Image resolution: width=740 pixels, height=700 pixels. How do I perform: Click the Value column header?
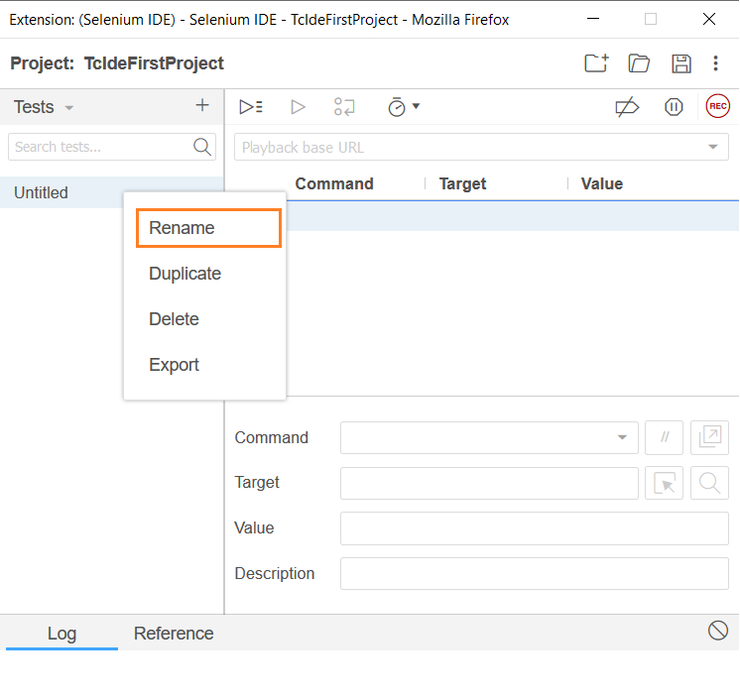602,183
